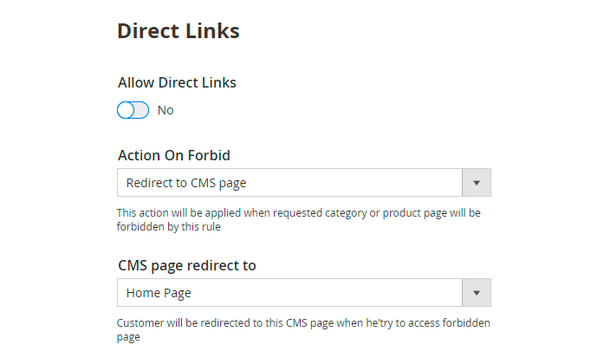This screenshot has width=591, height=364.
Task: Click the "CMS page redirect to" label
Action: (x=186, y=265)
